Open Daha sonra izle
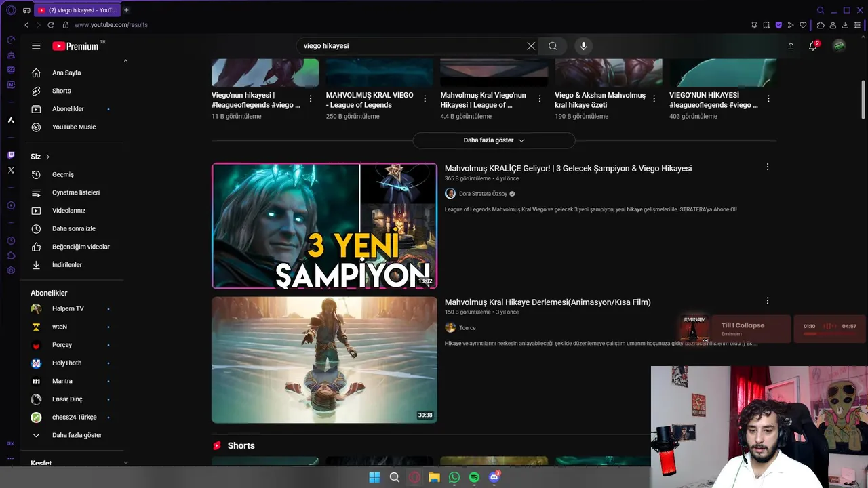Screen dimensions: 868x488 (73, 229)
